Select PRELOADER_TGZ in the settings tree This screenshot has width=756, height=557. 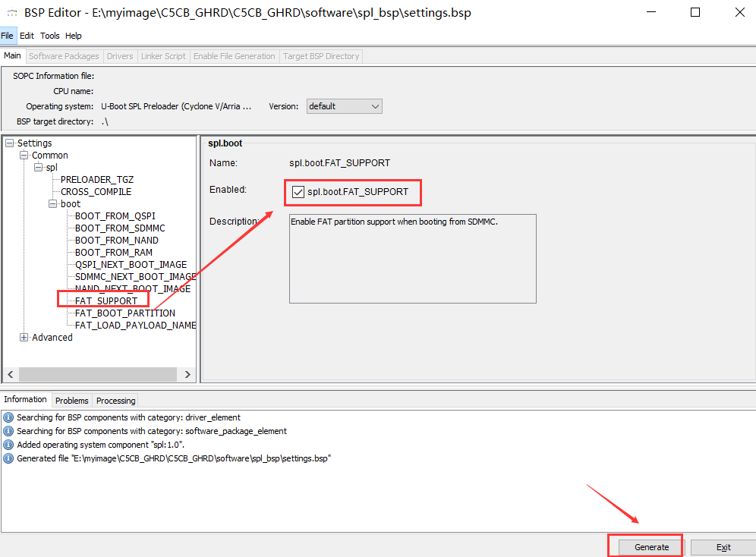pyautogui.click(x=97, y=180)
